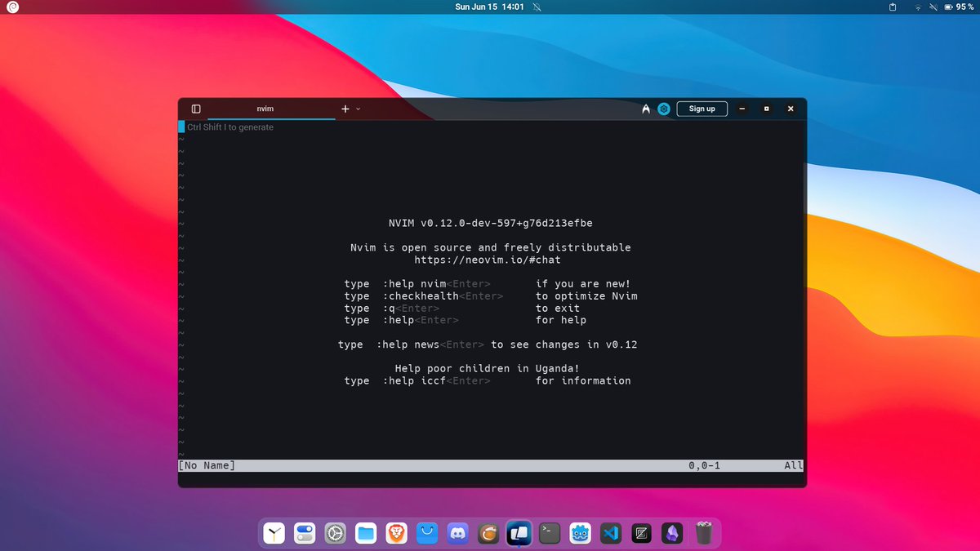Launch Brave browser from dock

396,533
